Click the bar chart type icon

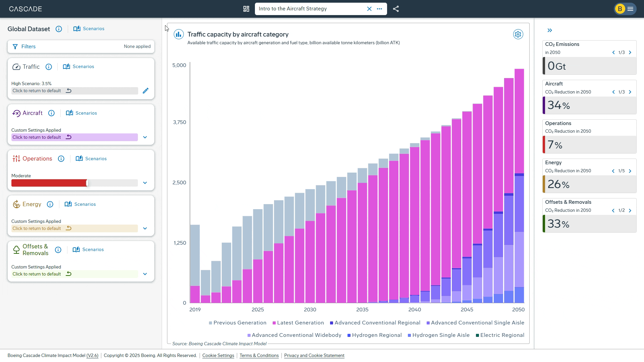[178, 34]
